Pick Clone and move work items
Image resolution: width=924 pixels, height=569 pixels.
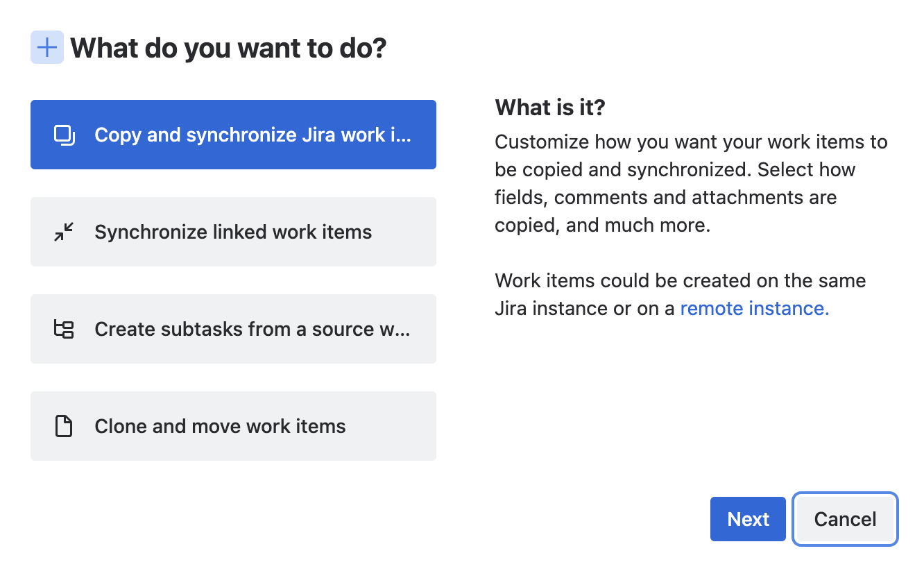coord(233,426)
